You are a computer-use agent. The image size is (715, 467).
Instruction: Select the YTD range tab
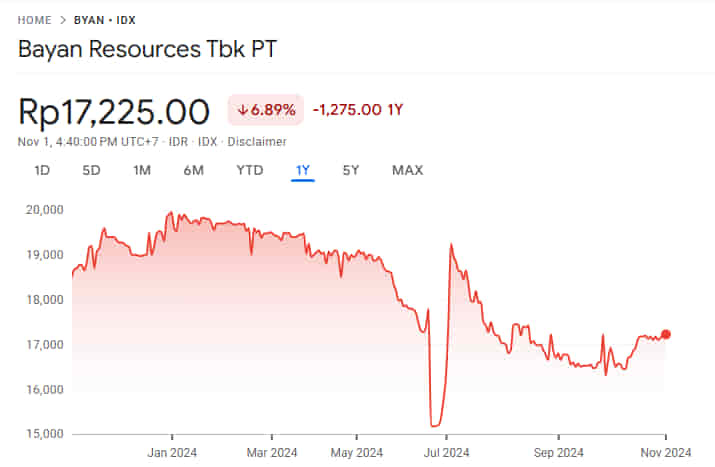249,170
